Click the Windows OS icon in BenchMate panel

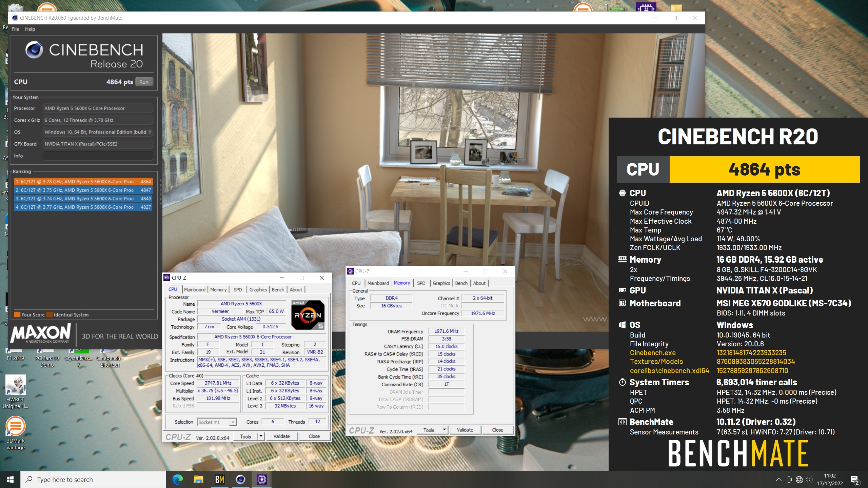[622, 325]
